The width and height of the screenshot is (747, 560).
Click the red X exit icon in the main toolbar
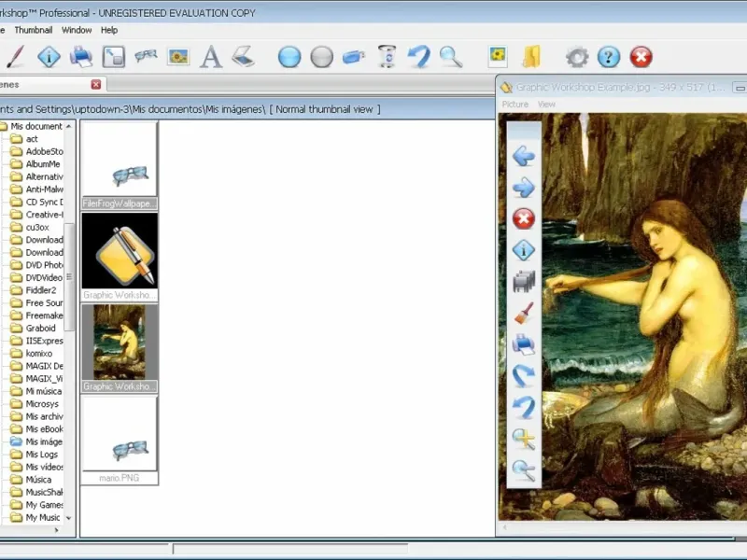641,57
